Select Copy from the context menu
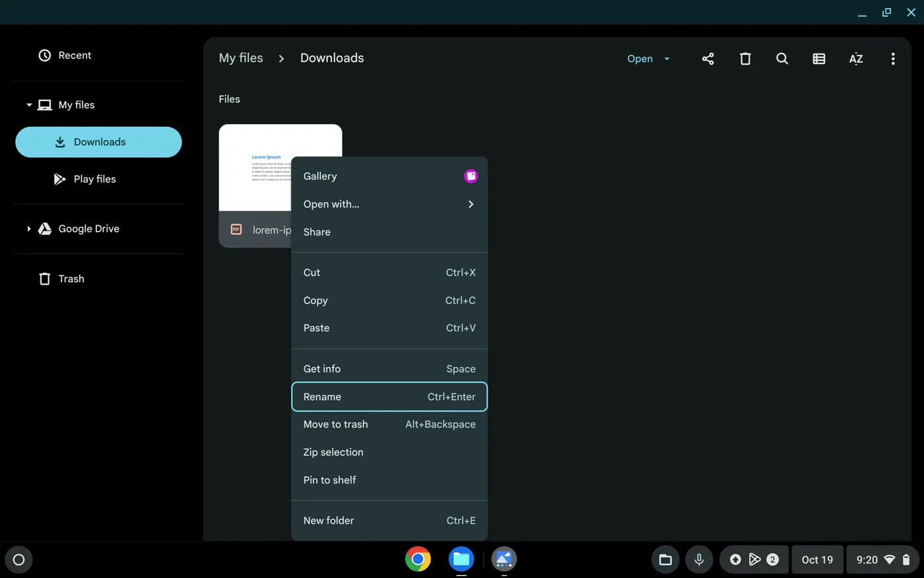Screen dimensions: 924x578 coord(389,301)
